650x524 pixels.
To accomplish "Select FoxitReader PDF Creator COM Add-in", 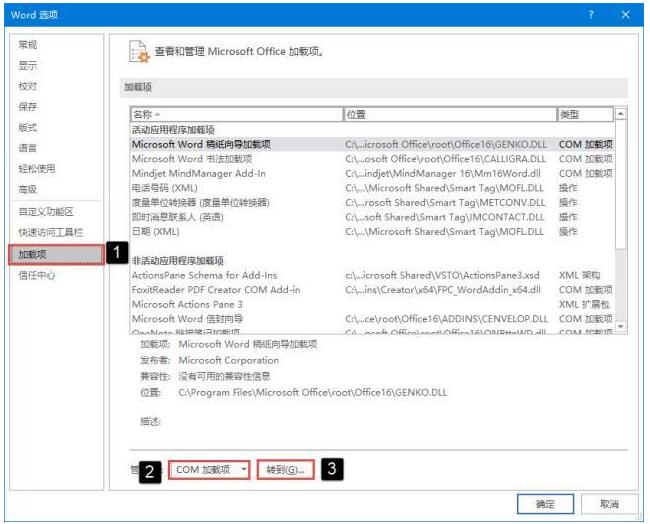I will 216,290.
